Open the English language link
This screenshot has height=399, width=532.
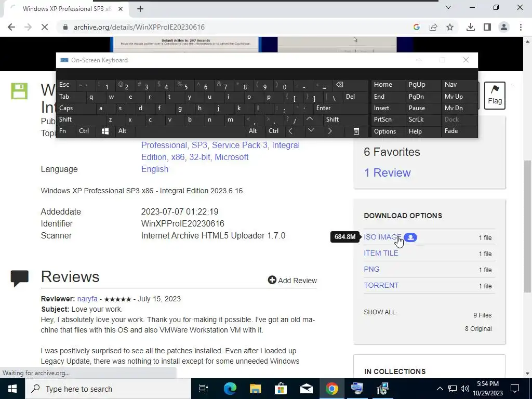(x=155, y=169)
